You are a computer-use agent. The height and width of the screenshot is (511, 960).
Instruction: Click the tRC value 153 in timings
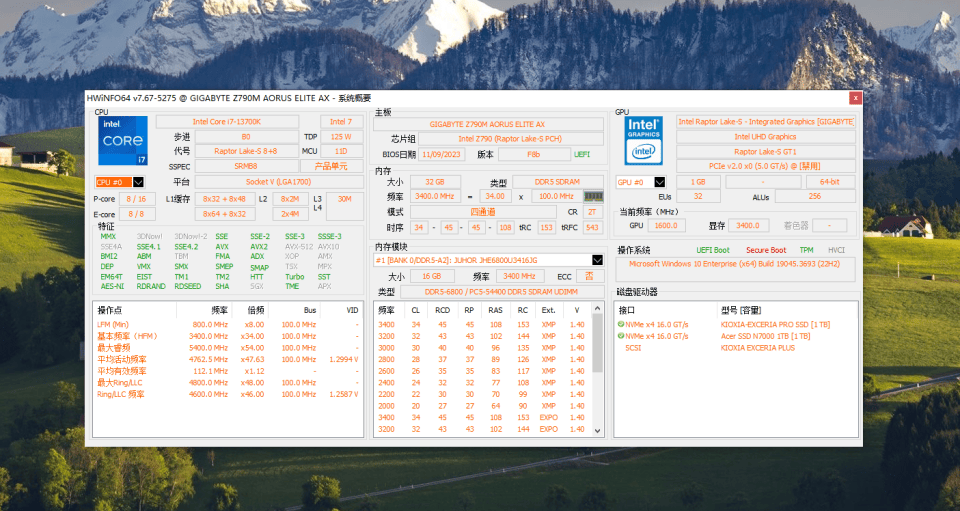tap(546, 228)
